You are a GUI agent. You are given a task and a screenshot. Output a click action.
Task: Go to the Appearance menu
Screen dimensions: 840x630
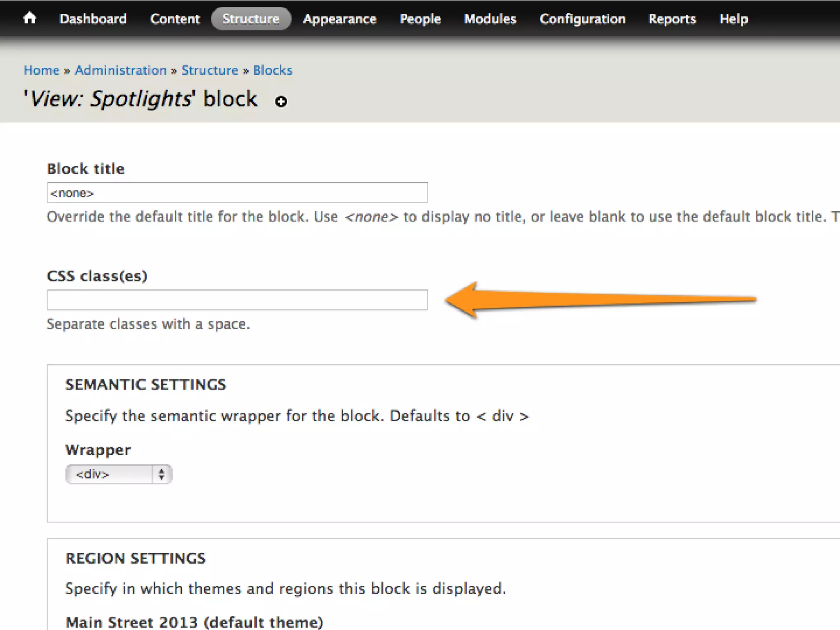click(x=339, y=19)
